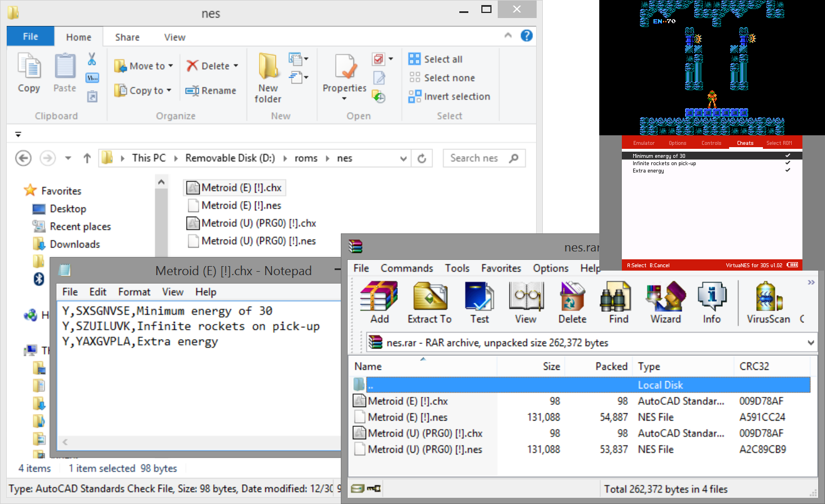Open the Options tab in VirtuaNES
Screen dimensions: 825x504
(677, 143)
